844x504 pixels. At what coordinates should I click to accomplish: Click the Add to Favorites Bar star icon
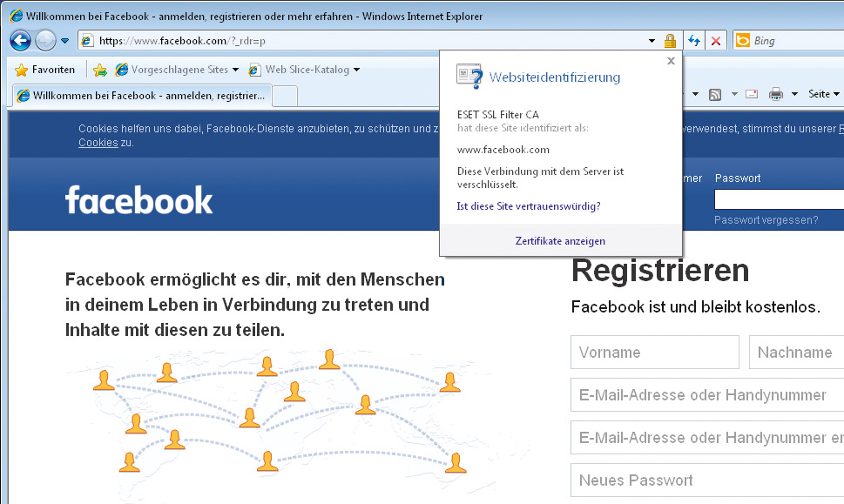[100, 70]
